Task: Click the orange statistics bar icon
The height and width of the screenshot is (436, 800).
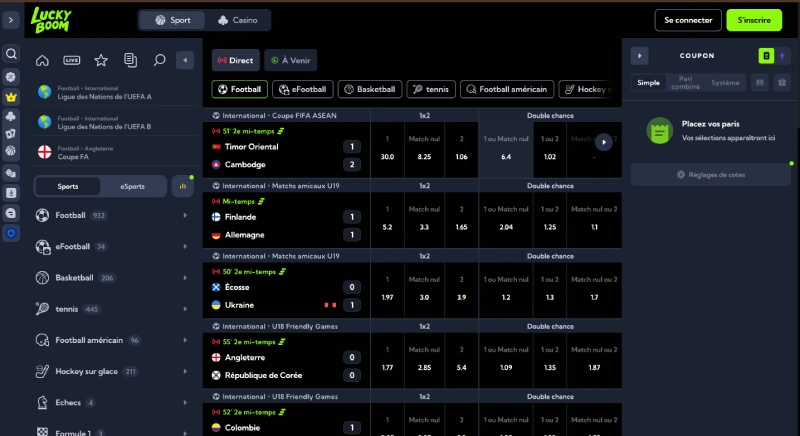Action: click(x=182, y=186)
